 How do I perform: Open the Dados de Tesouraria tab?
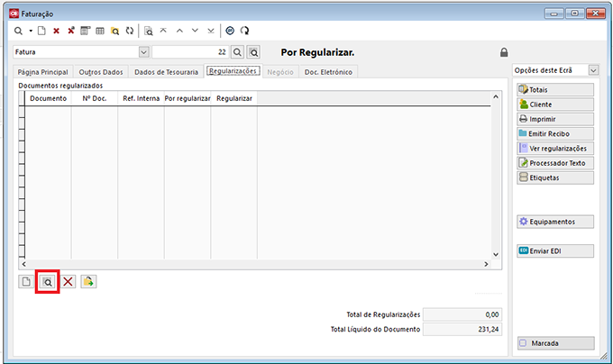tap(166, 71)
